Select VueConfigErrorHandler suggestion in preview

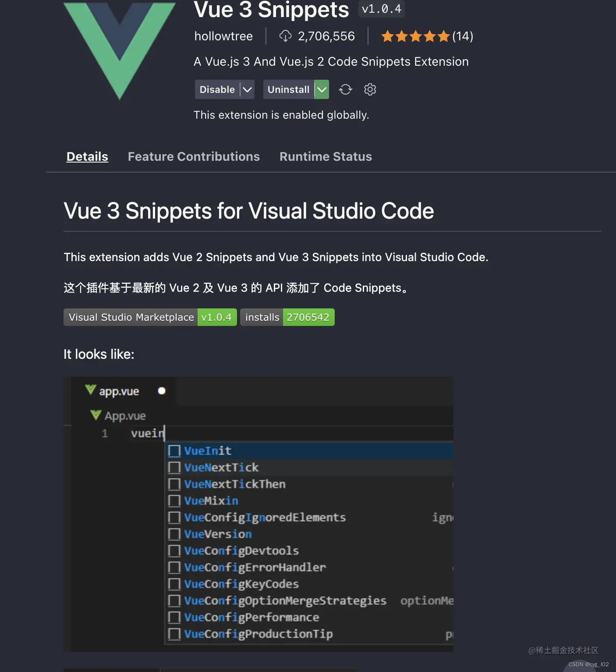point(309,567)
